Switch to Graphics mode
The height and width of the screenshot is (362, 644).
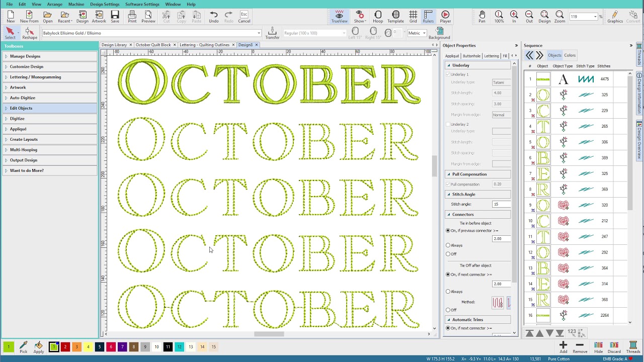[615, 17]
